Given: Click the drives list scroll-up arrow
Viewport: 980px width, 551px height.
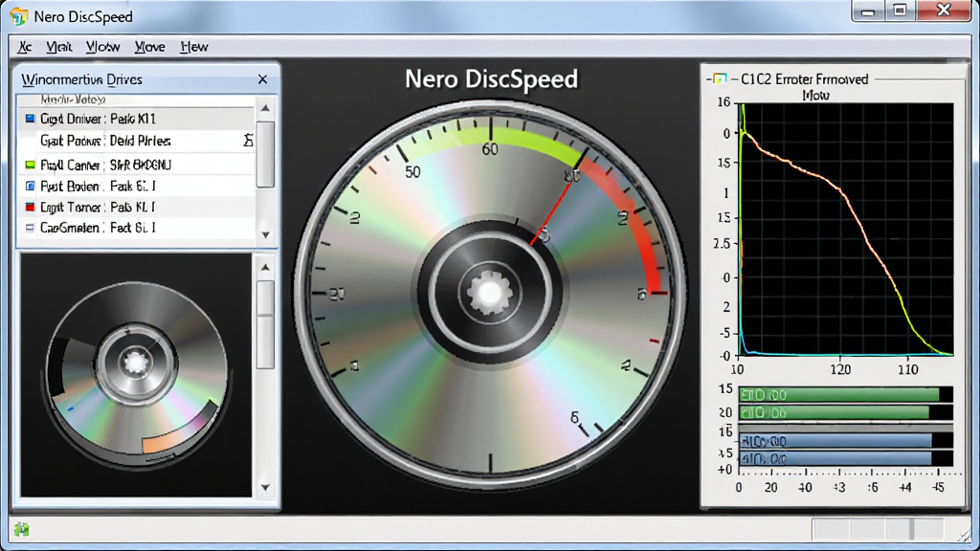Looking at the screenshot, I should [266, 108].
